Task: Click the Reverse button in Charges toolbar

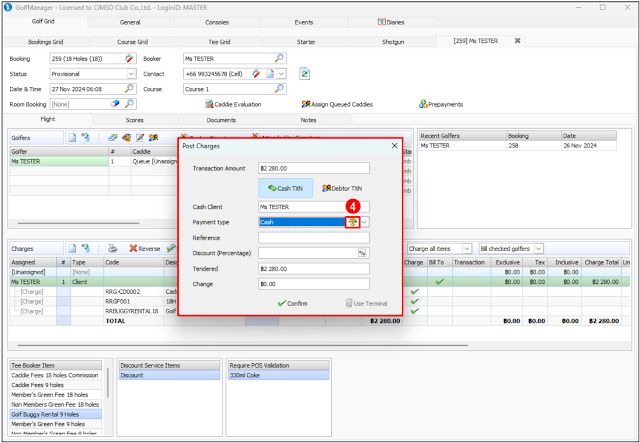Action: coord(144,248)
